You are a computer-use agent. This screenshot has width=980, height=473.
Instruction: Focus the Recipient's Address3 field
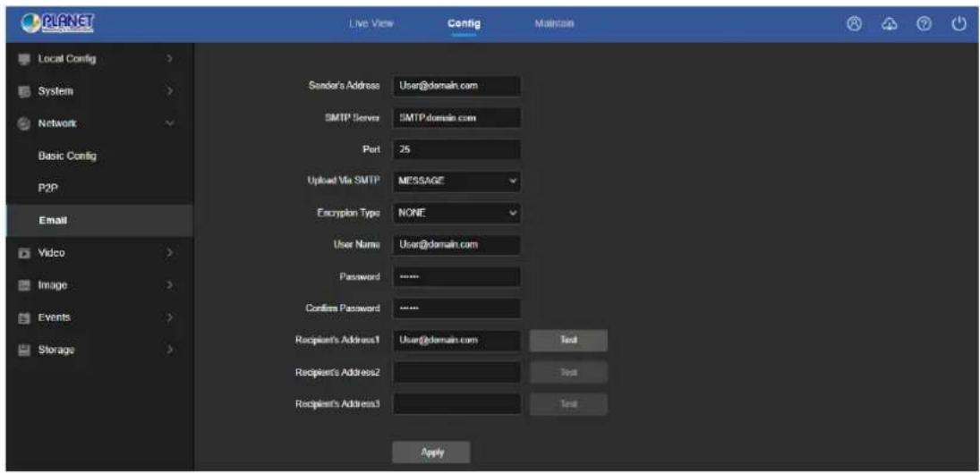click(x=456, y=404)
